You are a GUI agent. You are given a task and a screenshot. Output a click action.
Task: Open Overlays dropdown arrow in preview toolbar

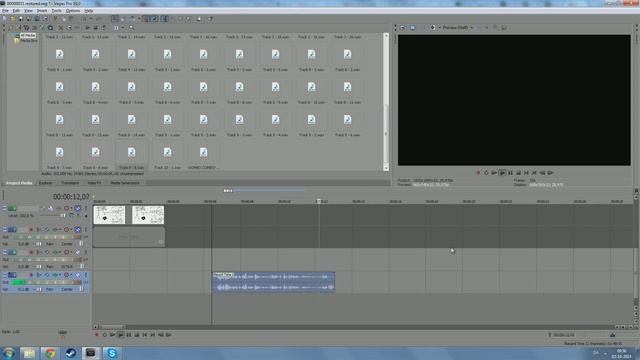pos(487,28)
